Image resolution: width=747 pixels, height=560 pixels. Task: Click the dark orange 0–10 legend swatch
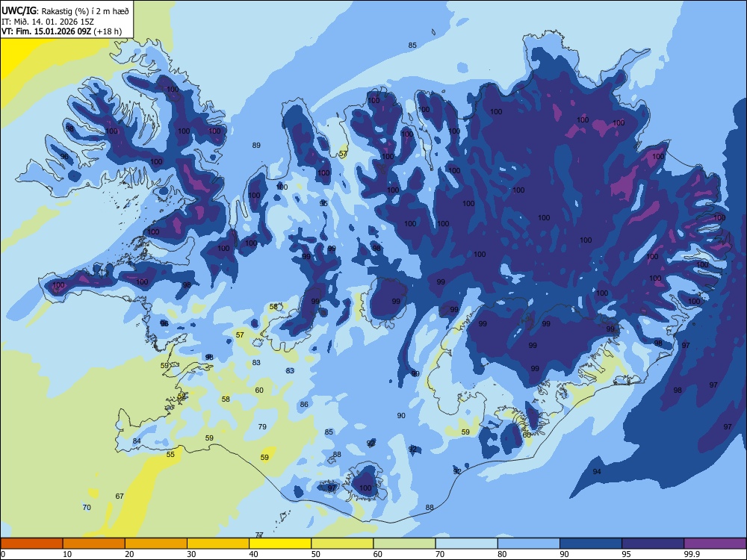31,544
